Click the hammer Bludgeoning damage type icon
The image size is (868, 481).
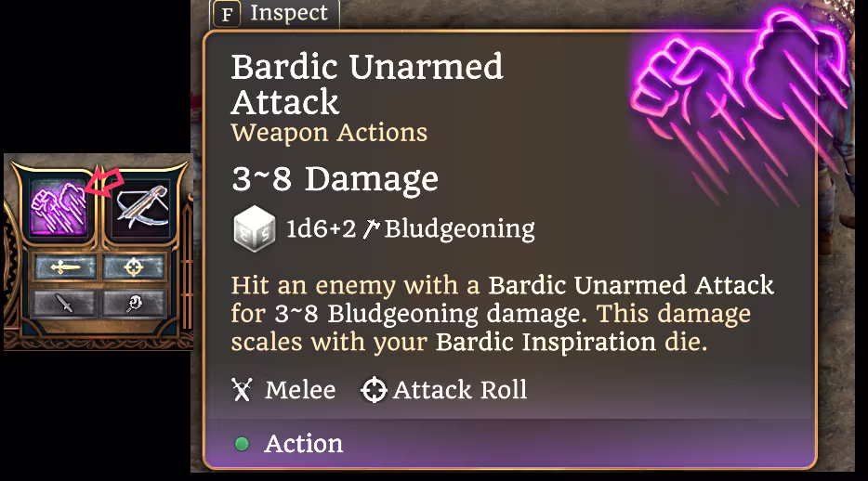click(x=370, y=228)
